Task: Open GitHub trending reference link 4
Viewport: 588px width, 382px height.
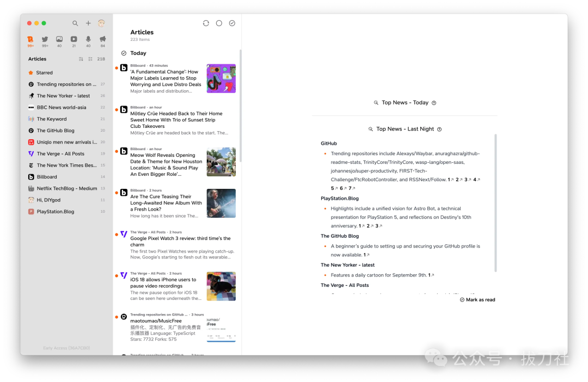Action: click(x=476, y=180)
